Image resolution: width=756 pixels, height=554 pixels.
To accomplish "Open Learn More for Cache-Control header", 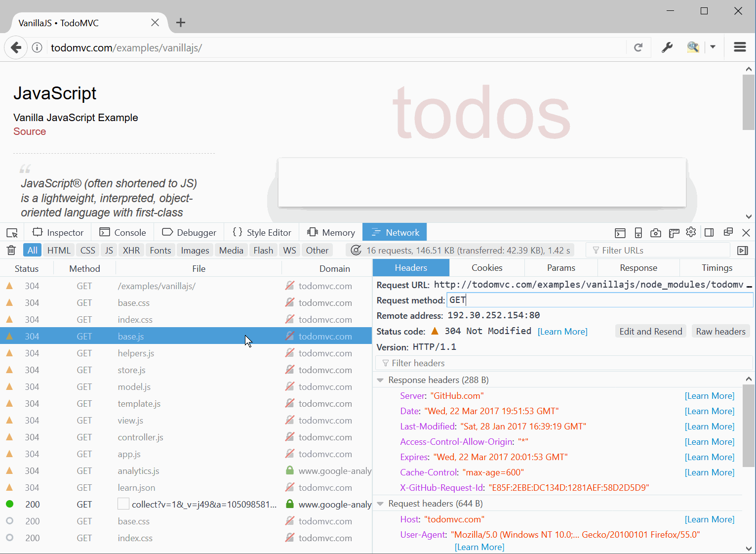I will pyautogui.click(x=710, y=472).
